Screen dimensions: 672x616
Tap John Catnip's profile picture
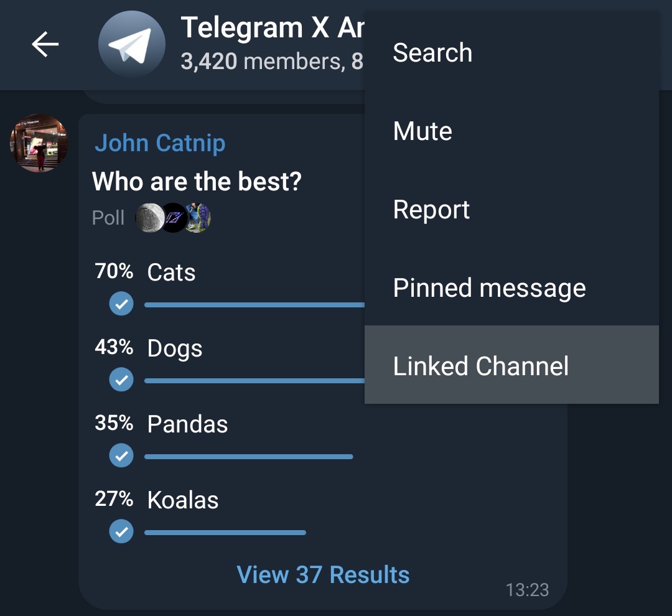point(39,143)
